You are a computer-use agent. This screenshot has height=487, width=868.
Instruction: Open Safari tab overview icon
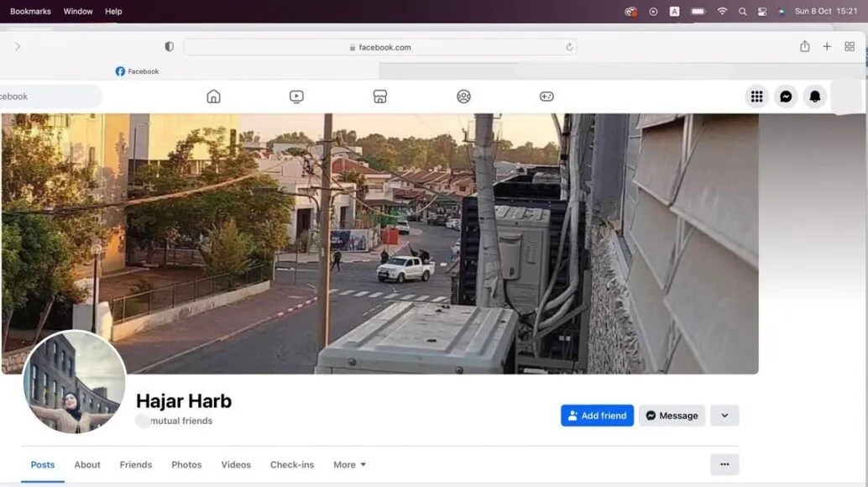pos(850,47)
